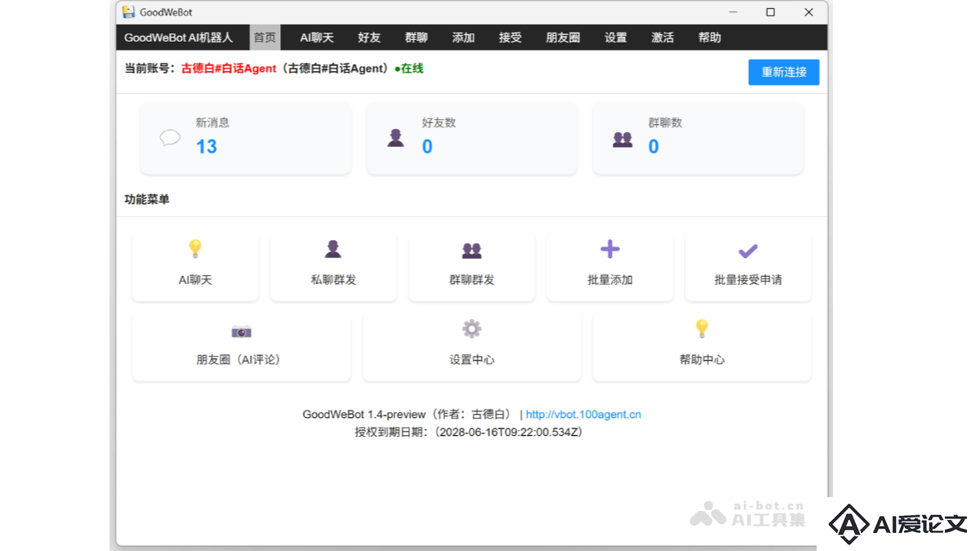Click the 帮助中心 lightbulb icon
Viewport: 980px width, 551px height.
coord(702,329)
